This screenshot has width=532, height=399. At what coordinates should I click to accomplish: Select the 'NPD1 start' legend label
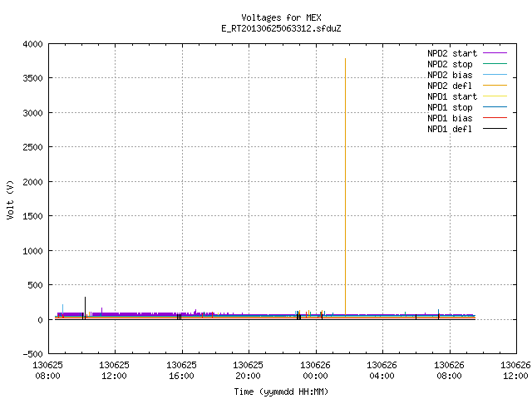452,96
